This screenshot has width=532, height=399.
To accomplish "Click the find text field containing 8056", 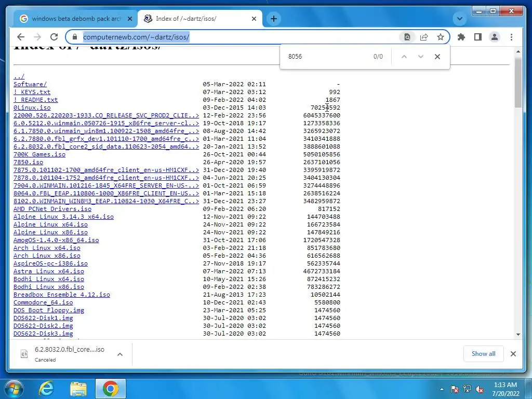I will [x=327, y=57].
